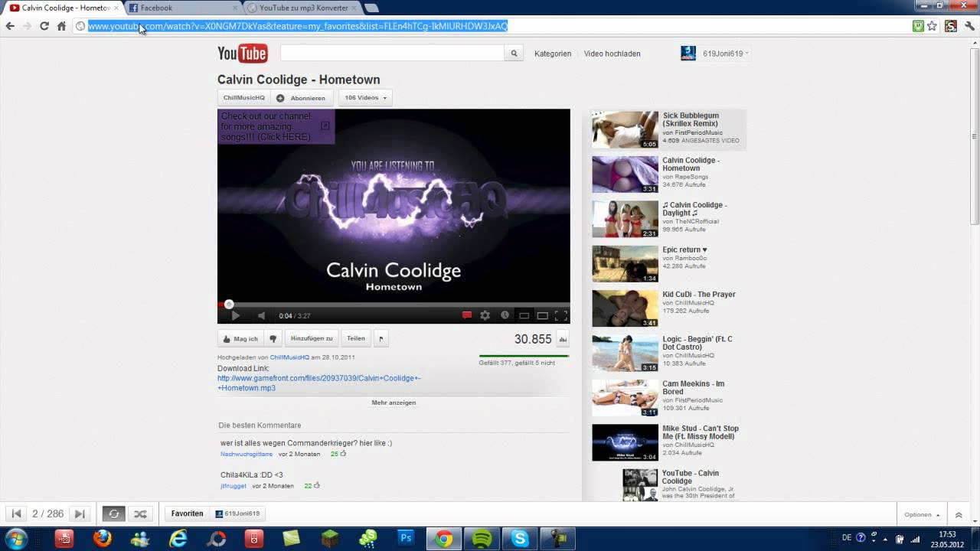
Task: Close the channel annotation overlay
Action: click(325, 126)
